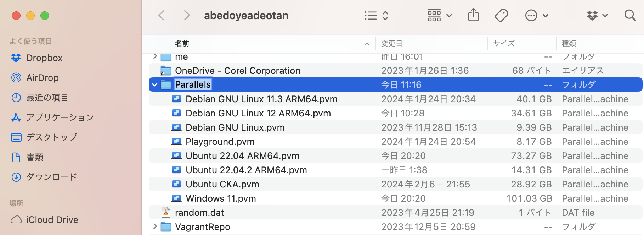The height and width of the screenshot is (235, 644).
Task: Go back with the left arrow
Action: coord(162,15)
